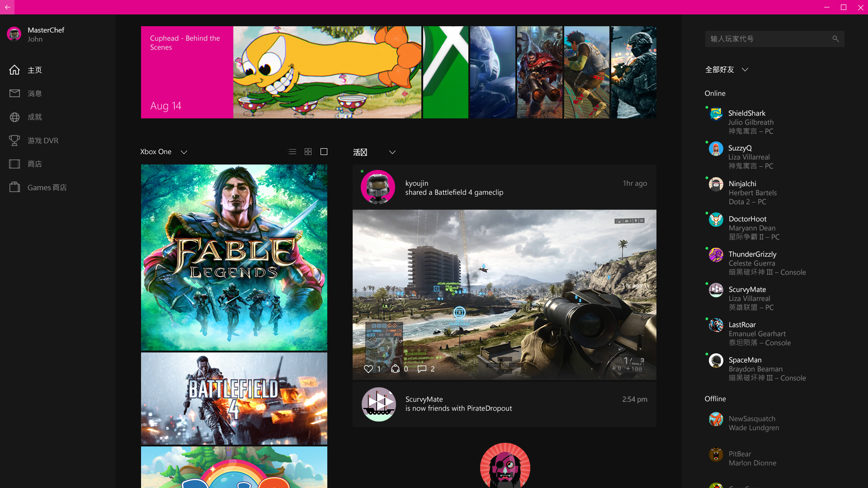Image resolution: width=868 pixels, height=488 pixels.
Task: Open the Fable Legends game cover
Action: 234,258
